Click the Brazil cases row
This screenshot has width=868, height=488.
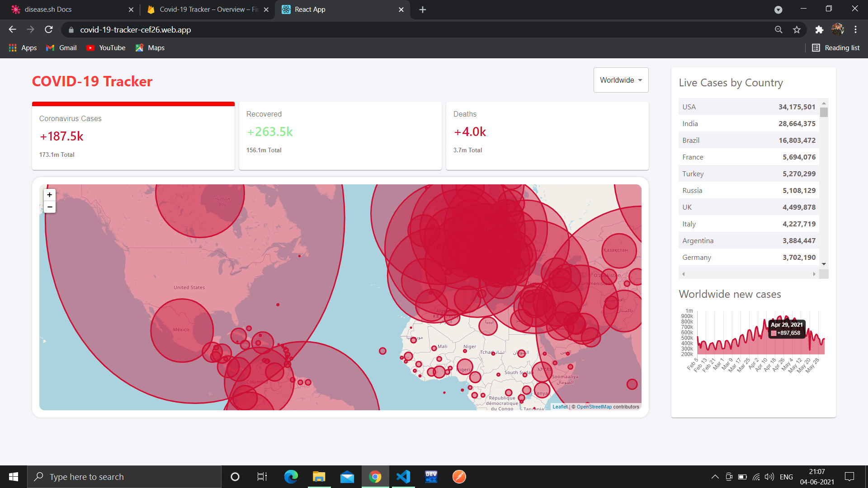[749, 140]
